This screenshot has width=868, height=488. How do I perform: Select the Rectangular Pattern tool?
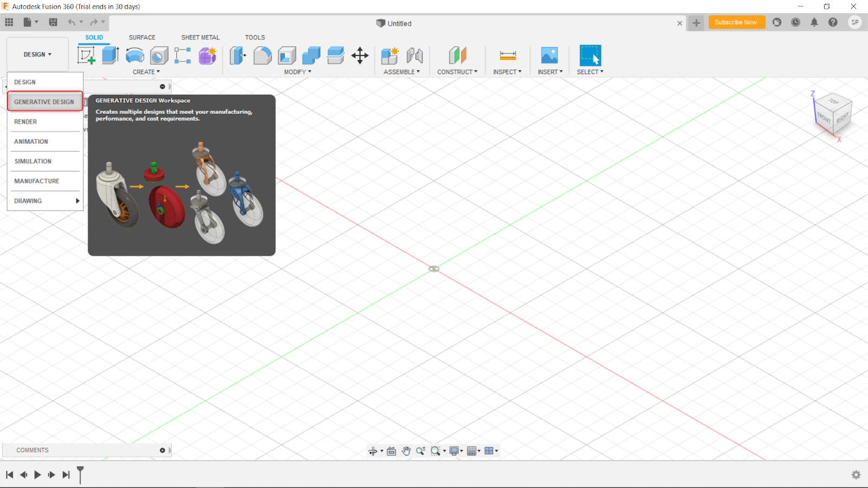[x=183, y=55]
